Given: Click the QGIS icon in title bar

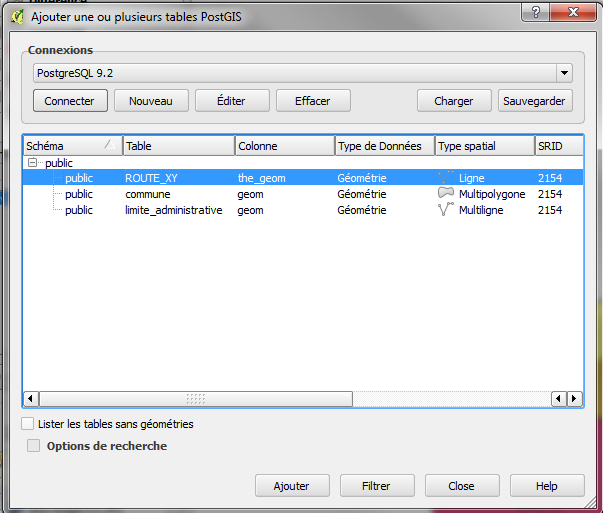Looking at the screenshot, I should [x=16, y=16].
